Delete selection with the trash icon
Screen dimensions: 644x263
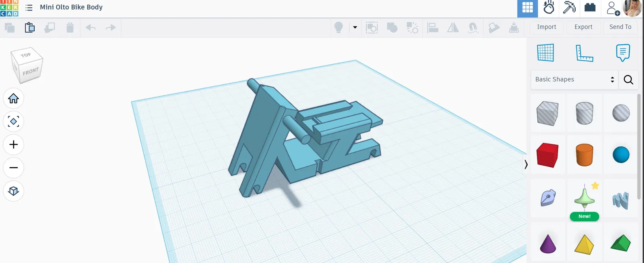pyautogui.click(x=70, y=28)
